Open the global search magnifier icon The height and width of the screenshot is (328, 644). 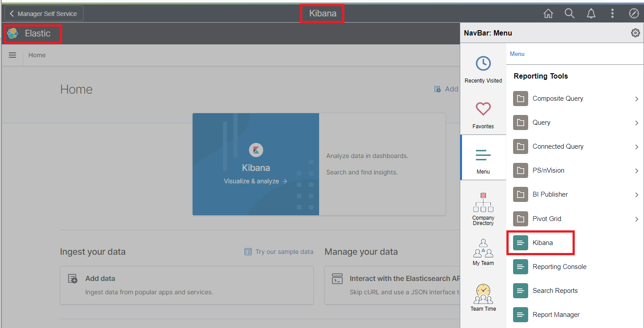point(569,14)
